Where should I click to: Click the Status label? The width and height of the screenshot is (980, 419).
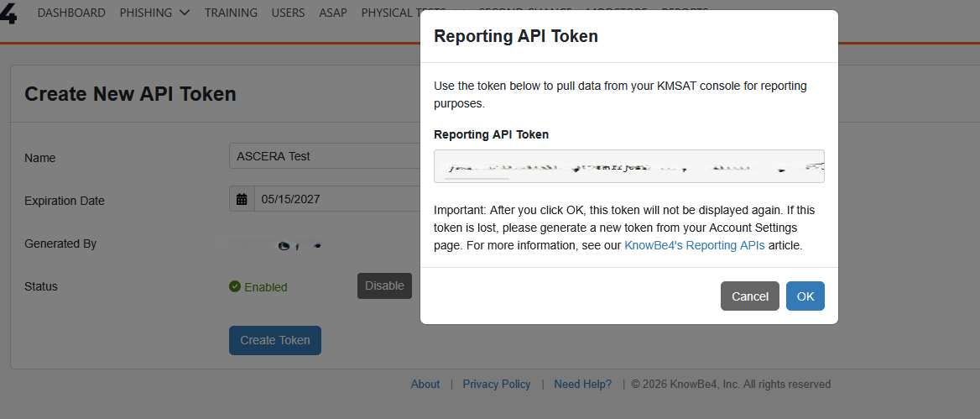click(x=40, y=286)
